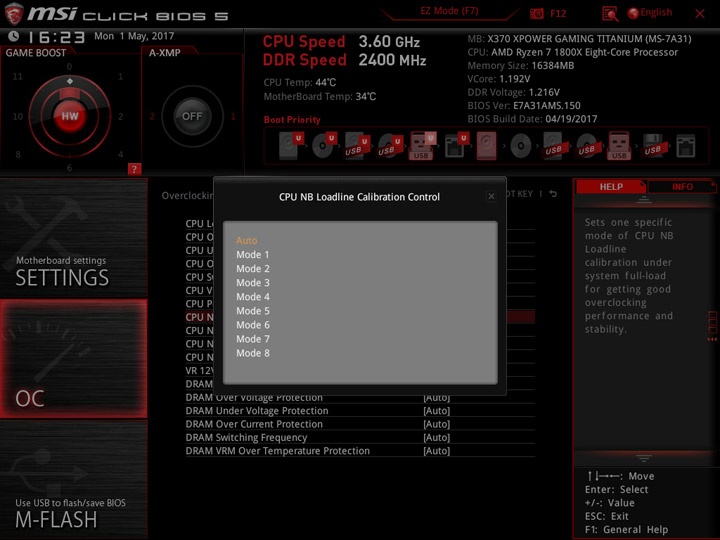This screenshot has height=540, width=720.
Task: Switch to the HELP tab
Action: pyautogui.click(x=611, y=187)
